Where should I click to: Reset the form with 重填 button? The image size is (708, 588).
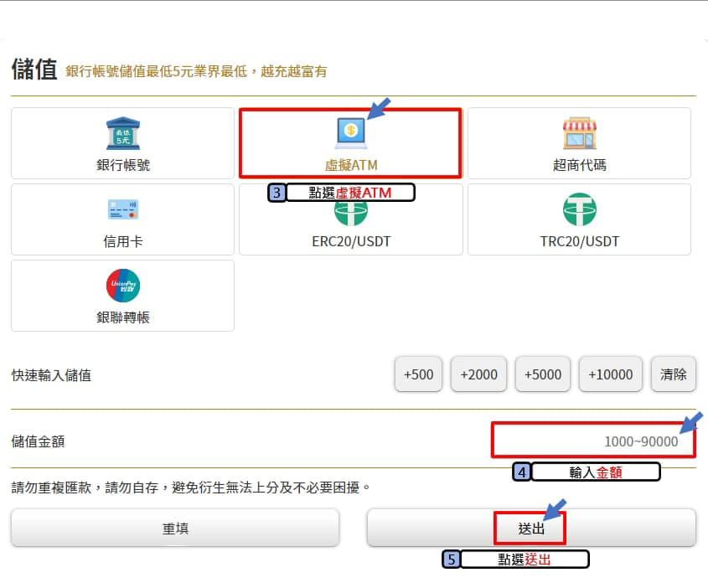pos(175,529)
